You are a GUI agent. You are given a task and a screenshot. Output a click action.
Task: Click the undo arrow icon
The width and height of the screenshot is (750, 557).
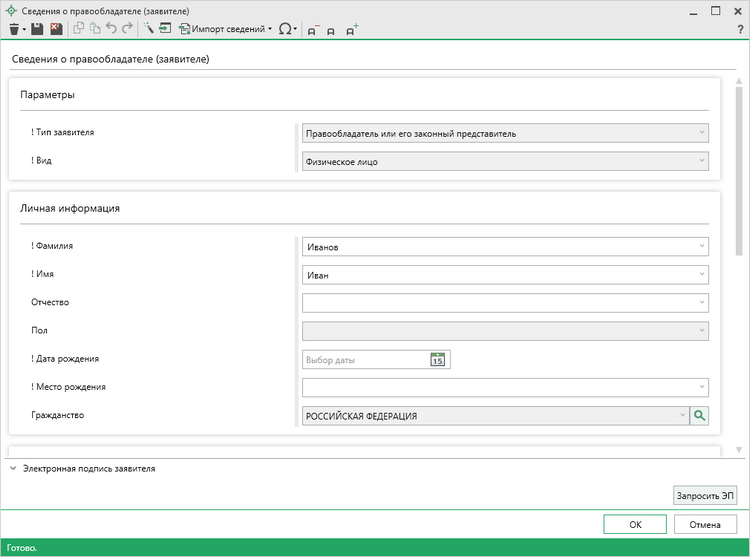[x=111, y=29]
